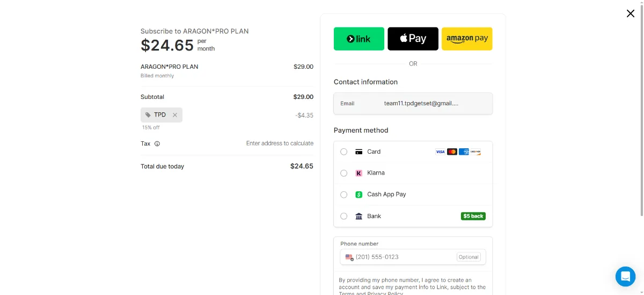This screenshot has height=295, width=644.
Task: Open the phone country flag selector
Action: point(349,257)
